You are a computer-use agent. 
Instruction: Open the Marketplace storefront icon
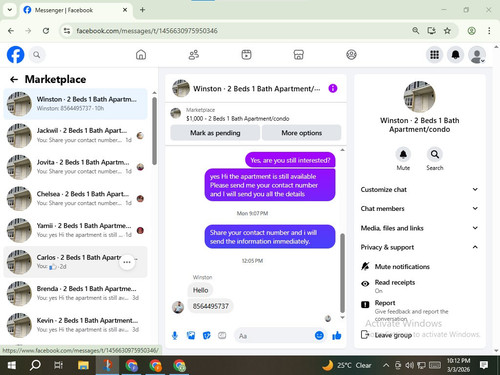point(299,55)
